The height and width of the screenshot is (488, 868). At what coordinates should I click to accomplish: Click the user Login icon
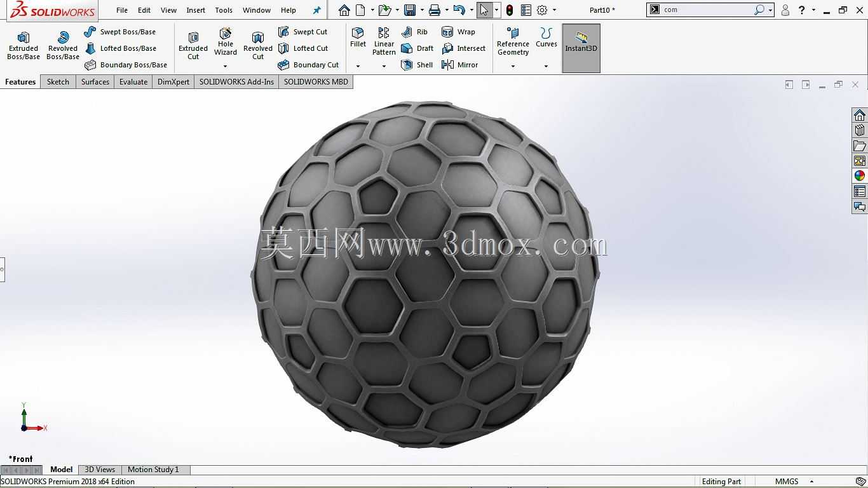(x=785, y=10)
